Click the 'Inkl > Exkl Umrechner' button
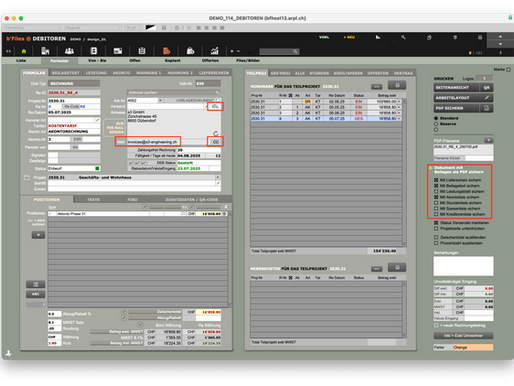514x386 pixels. click(463, 336)
